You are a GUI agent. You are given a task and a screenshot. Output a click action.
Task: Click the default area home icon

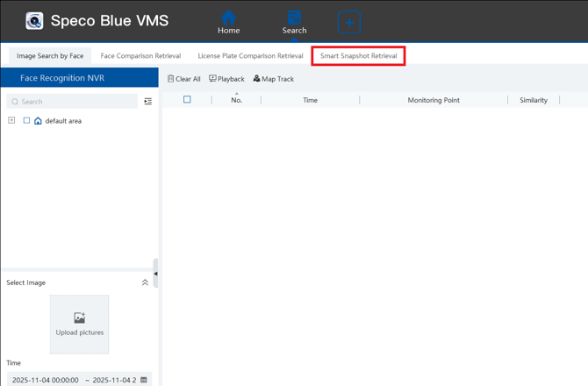pyautogui.click(x=38, y=121)
